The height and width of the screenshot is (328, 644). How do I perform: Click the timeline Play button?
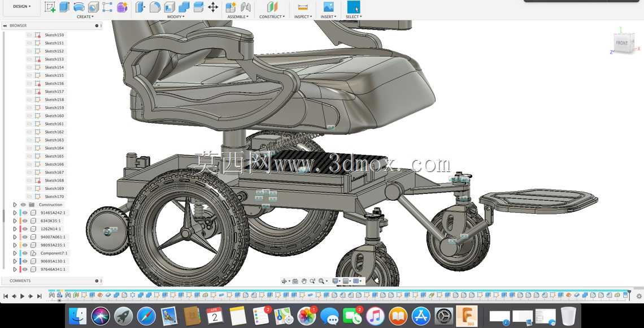pos(22,296)
